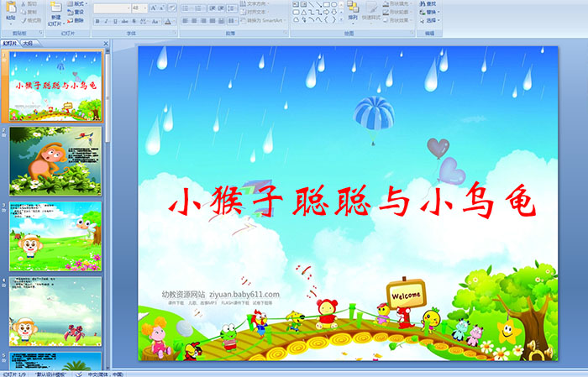Reset slide with 重设 icon
The height and width of the screenshot is (377, 588).
(76, 13)
